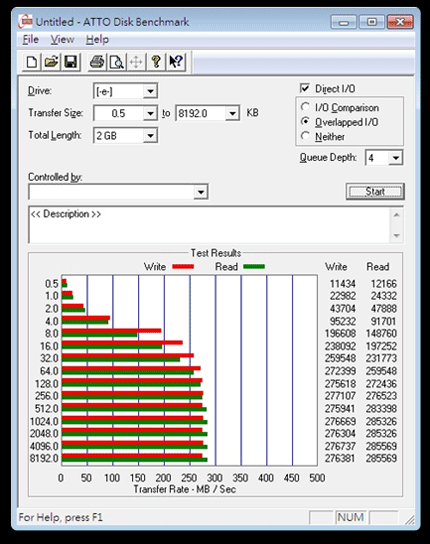Click the Open file folder icon
The height and width of the screenshot is (544, 430).
point(51,62)
